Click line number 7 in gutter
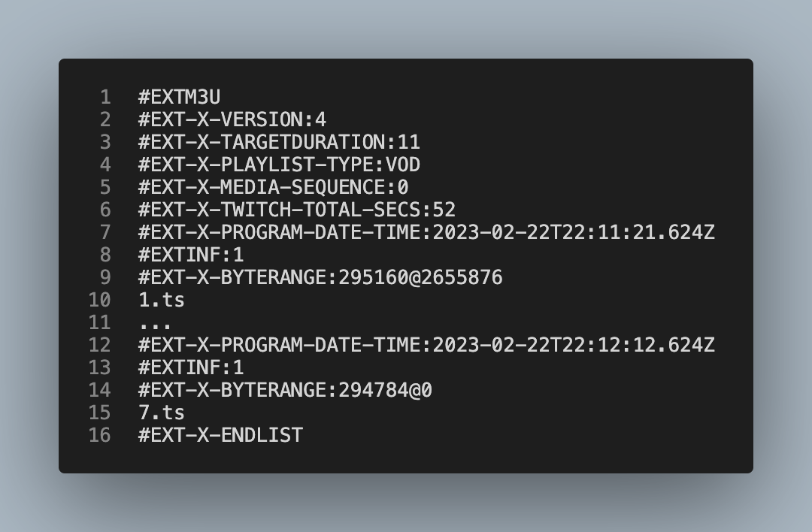812x532 pixels. (x=105, y=232)
